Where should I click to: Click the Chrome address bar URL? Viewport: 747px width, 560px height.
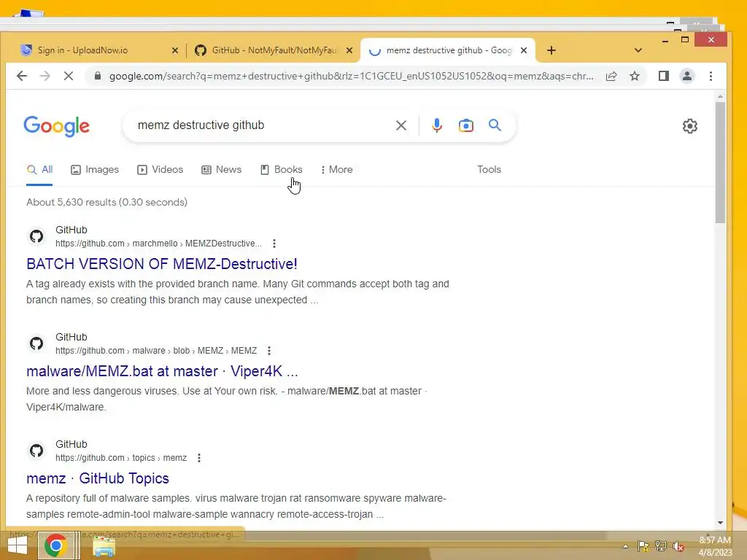pyautogui.click(x=351, y=76)
